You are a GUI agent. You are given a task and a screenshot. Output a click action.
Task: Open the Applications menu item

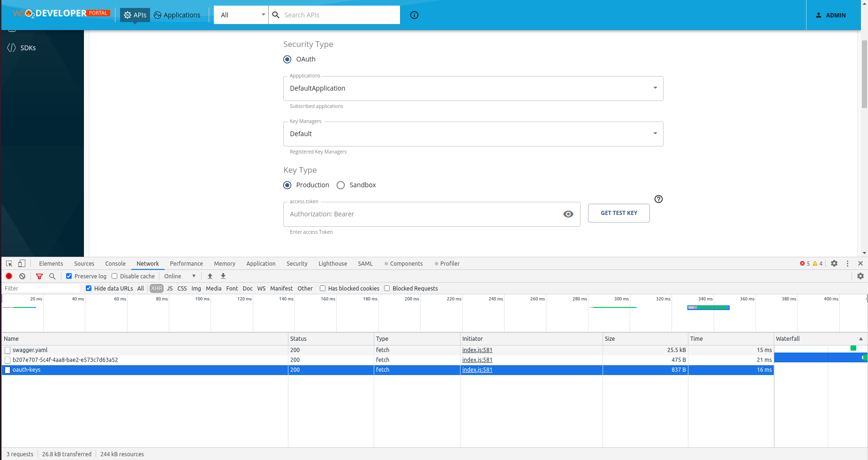click(x=177, y=15)
